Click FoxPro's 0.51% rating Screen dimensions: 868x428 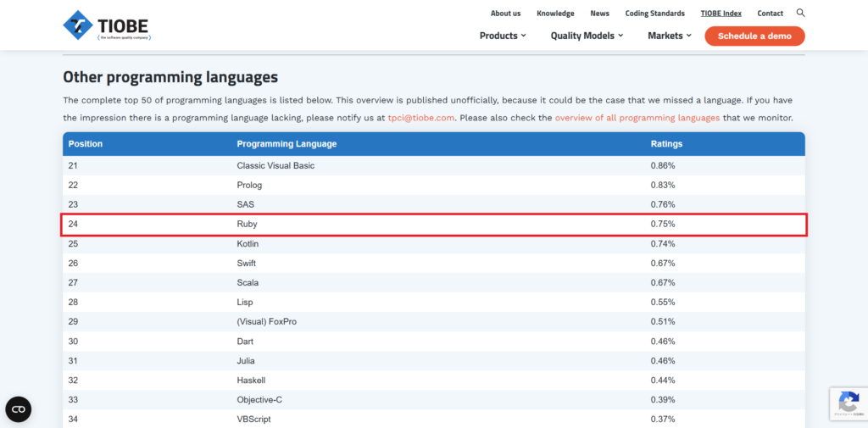663,322
